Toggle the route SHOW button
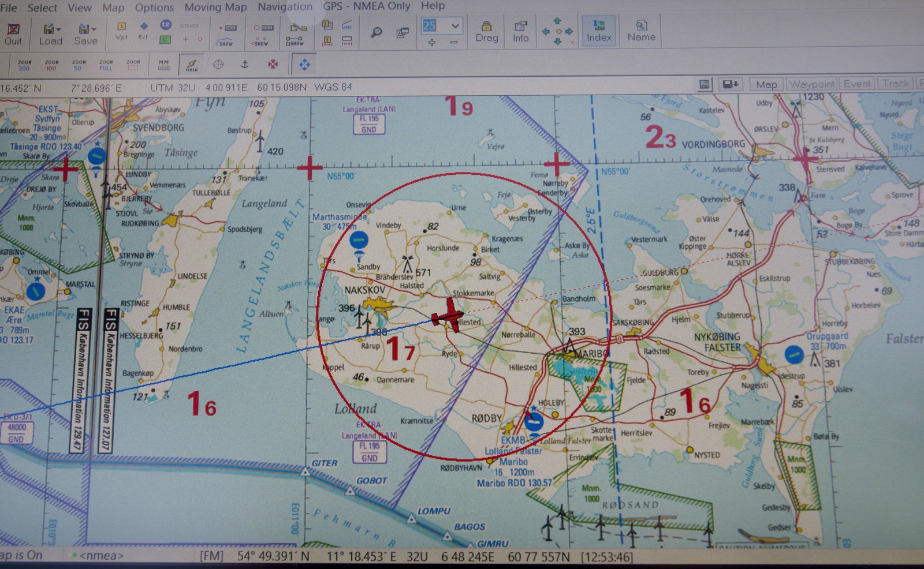 [x=295, y=42]
